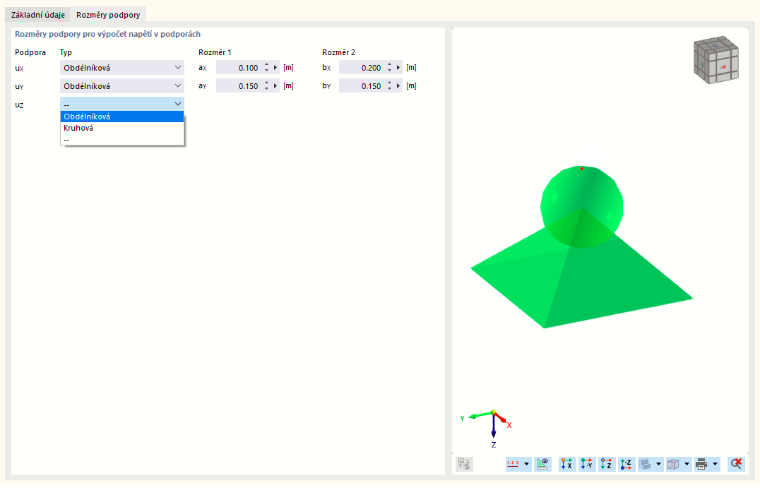This screenshot has width=760, height=488.
Task: Set view in Z direction
Action: [606, 464]
